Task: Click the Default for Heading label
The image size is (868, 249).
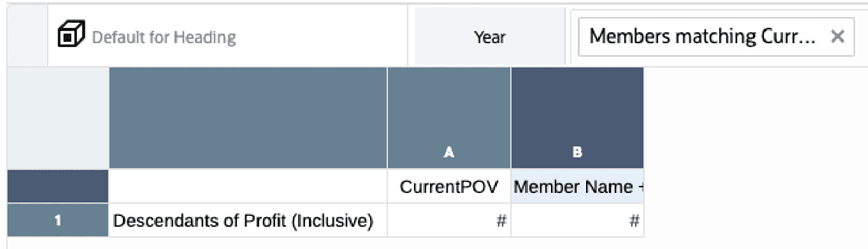Action: [x=164, y=37]
